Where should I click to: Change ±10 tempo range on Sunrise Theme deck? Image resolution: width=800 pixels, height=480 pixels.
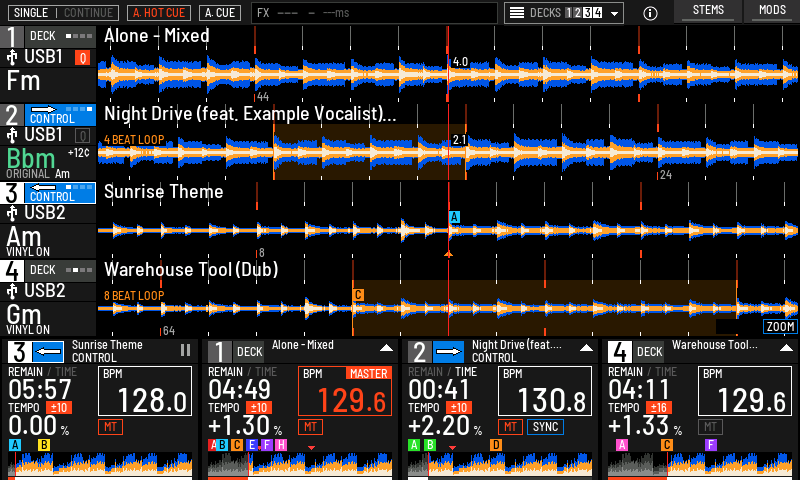tap(59, 408)
